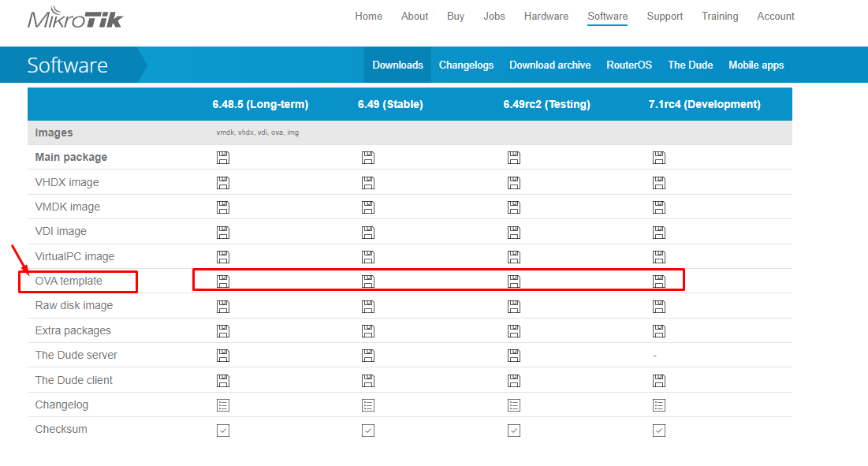Download OVA template for 6.49rc2 Testing
The image size is (868, 466).
(514, 281)
